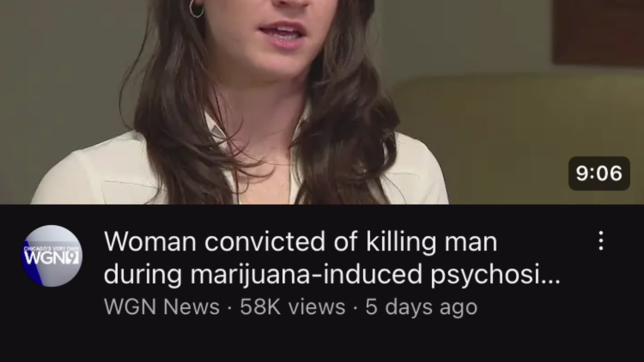Open the WGN9 channel avatar

click(51, 255)
